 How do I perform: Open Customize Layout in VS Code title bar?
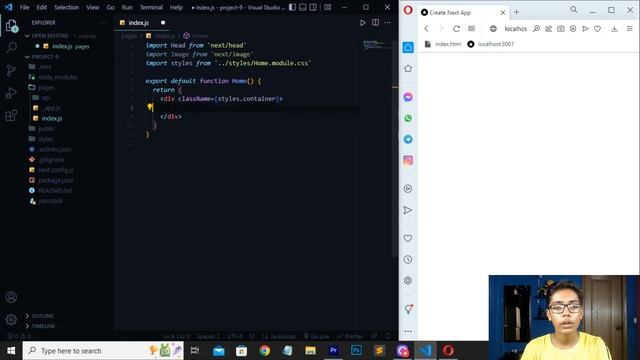click(327, 7)
